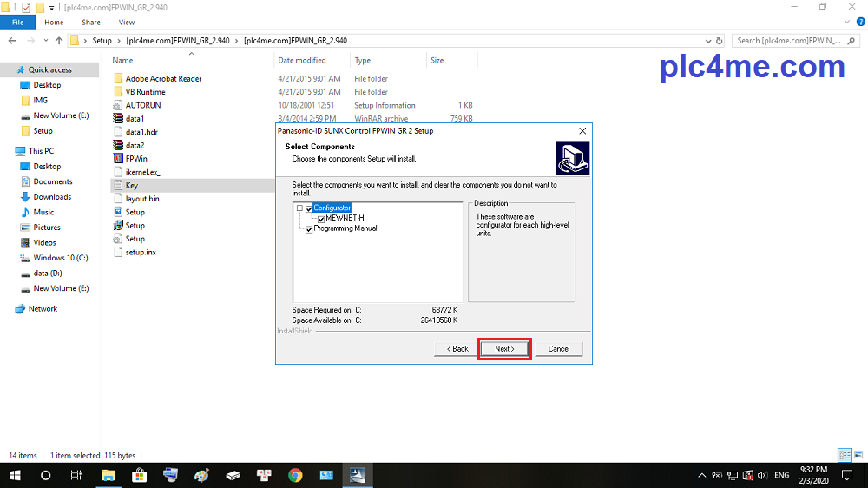Go Back to the previous setup step
The height and width of the screenshot is (488, 868).
point(457,349)
